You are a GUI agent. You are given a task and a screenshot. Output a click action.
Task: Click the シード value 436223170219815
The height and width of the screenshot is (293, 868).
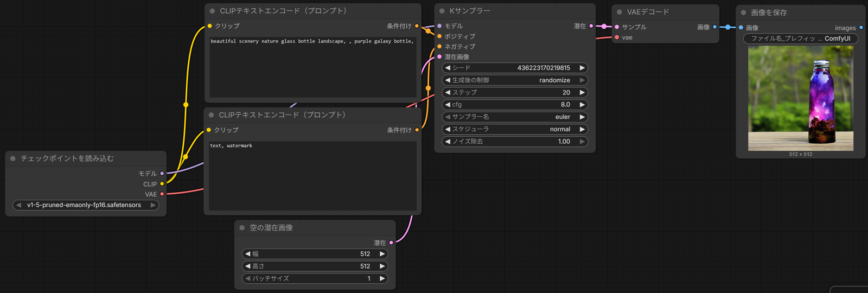click(544, 68)
